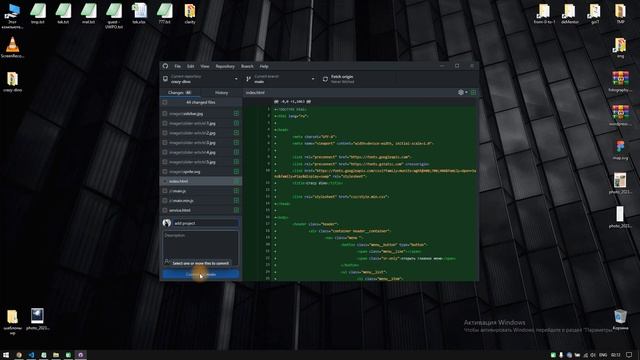Click the added-status icon for index.html

click(236, 181)
